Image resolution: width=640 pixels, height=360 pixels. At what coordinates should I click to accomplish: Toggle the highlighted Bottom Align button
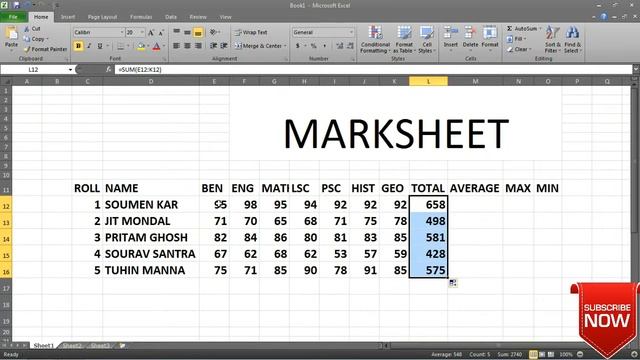tap(198, 32)
